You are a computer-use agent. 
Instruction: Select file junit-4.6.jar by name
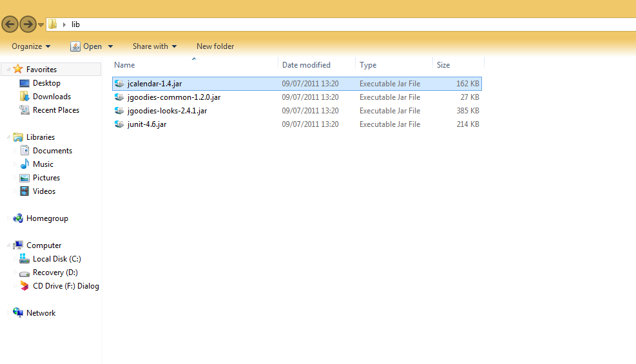147,124
